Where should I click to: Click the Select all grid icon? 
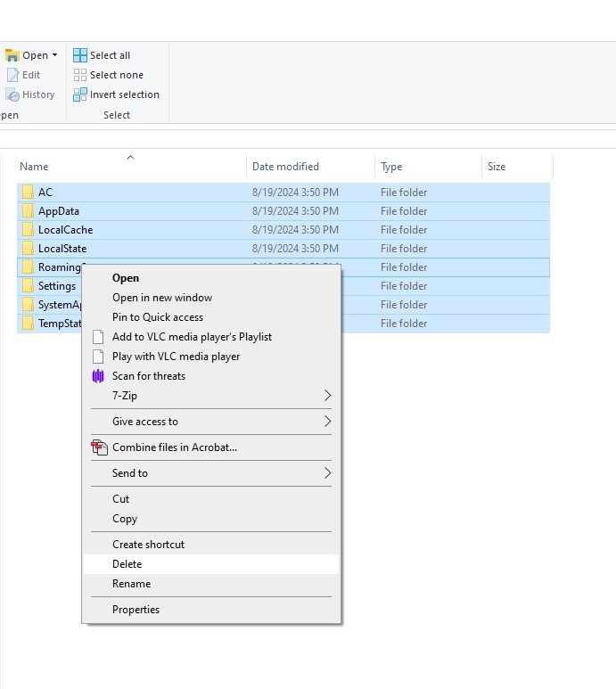point(80,55)
